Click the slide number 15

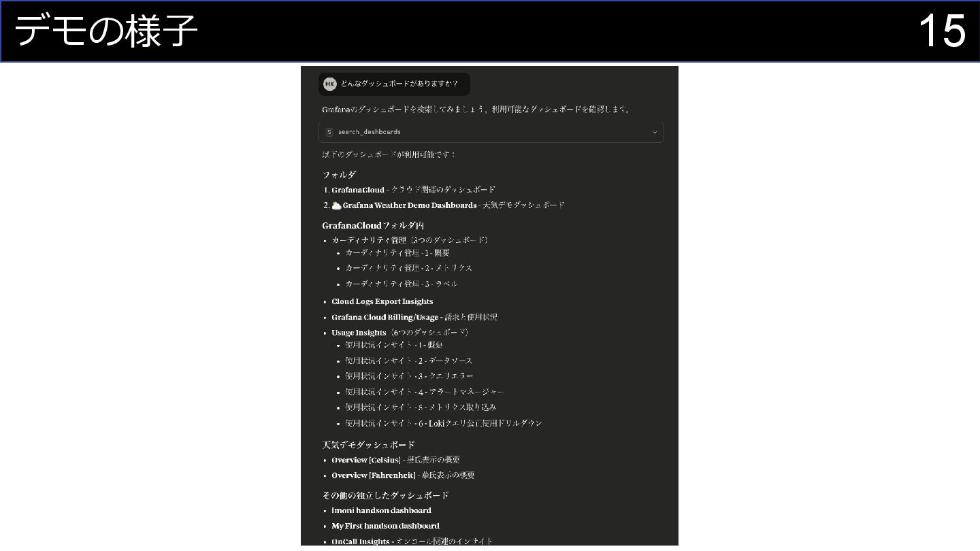[x=942, y=31]
